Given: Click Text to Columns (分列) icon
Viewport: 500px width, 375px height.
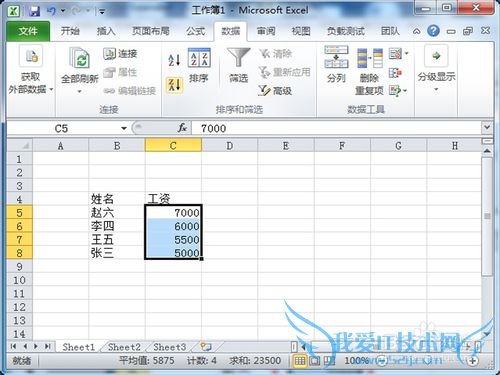Looking at the screenshot, I should pos(336,57).
